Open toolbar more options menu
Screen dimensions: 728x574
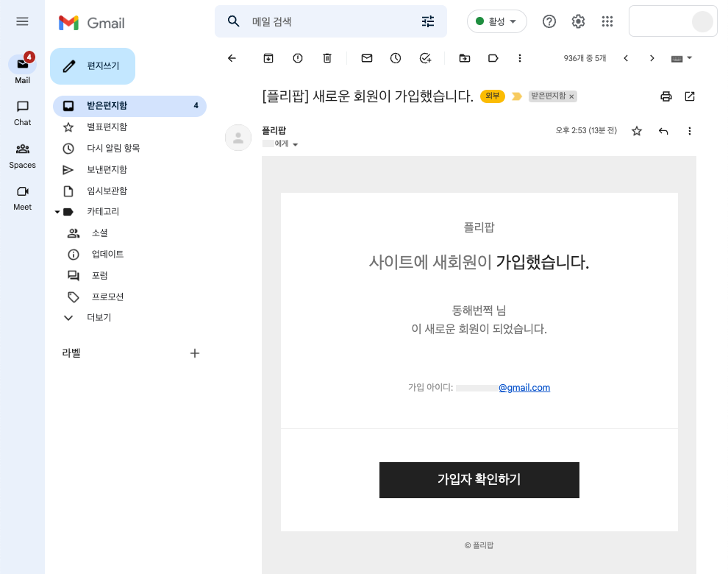coord(520,58)
